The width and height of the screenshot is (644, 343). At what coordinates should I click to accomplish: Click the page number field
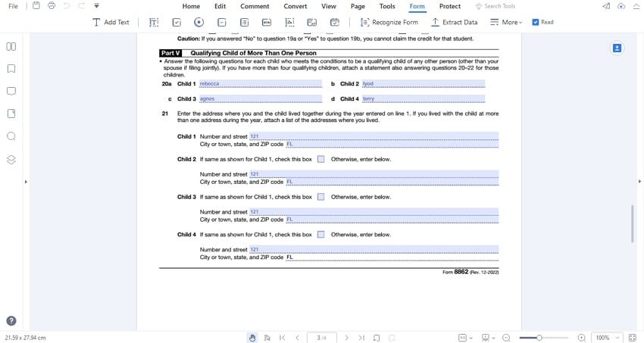(x=321, y=338)
